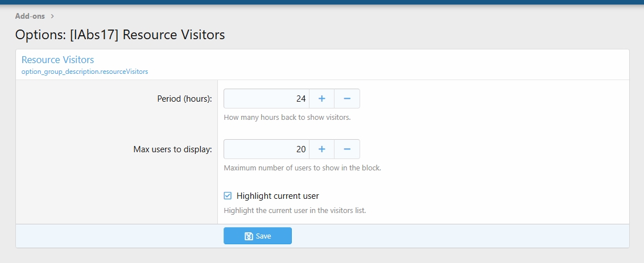
Task: Decrease Max users to display value
Action: (347, 149)
